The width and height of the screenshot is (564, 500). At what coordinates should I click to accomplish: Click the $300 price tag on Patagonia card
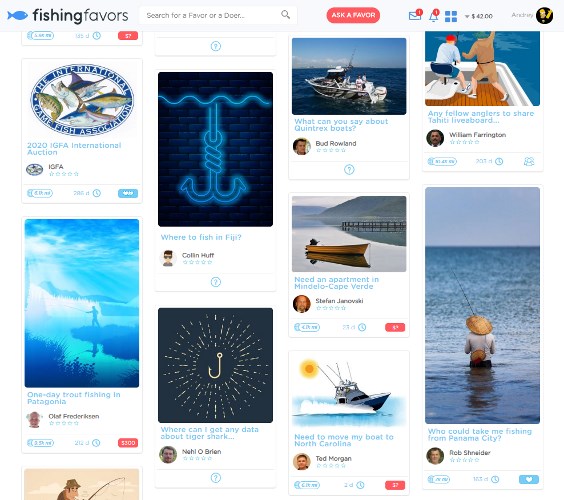coord(128,443)
